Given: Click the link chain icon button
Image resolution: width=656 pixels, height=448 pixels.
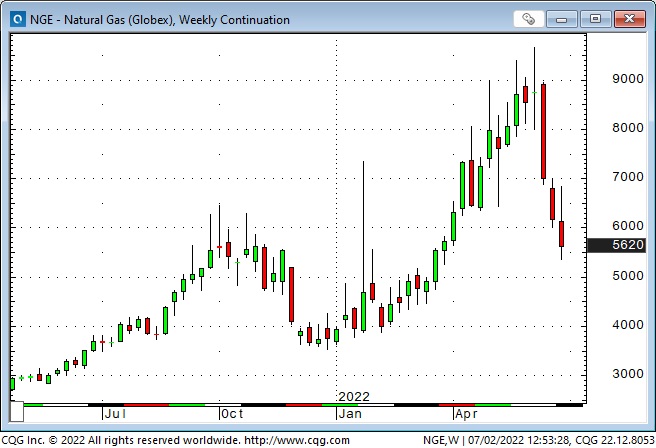Looking at the screenshot, I should coord(528,19).
